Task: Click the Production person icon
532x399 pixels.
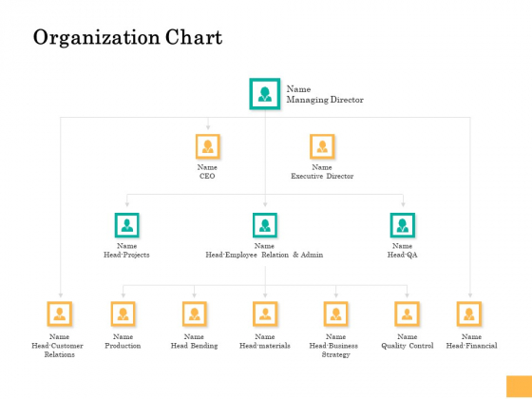Action: pyautogui.click(x=123, y=313)
